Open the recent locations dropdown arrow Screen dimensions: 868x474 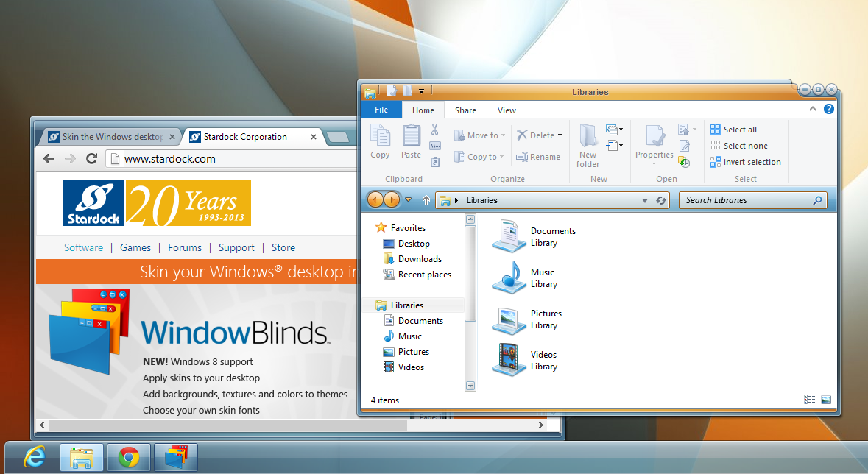coord(408,200)
